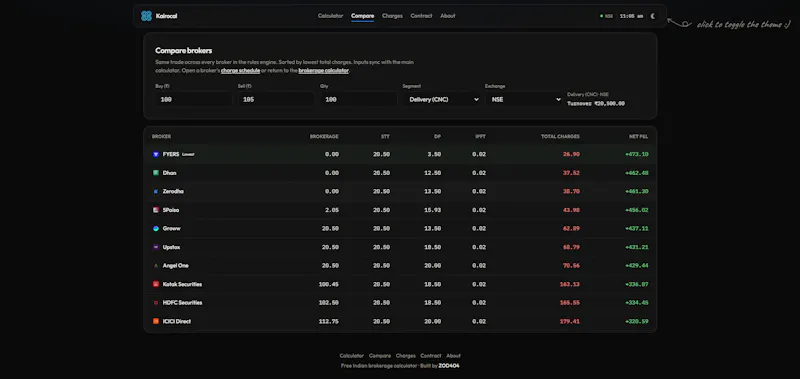Click the footer About link
This screenshot has width=800, height=379.
coord(454,356)
